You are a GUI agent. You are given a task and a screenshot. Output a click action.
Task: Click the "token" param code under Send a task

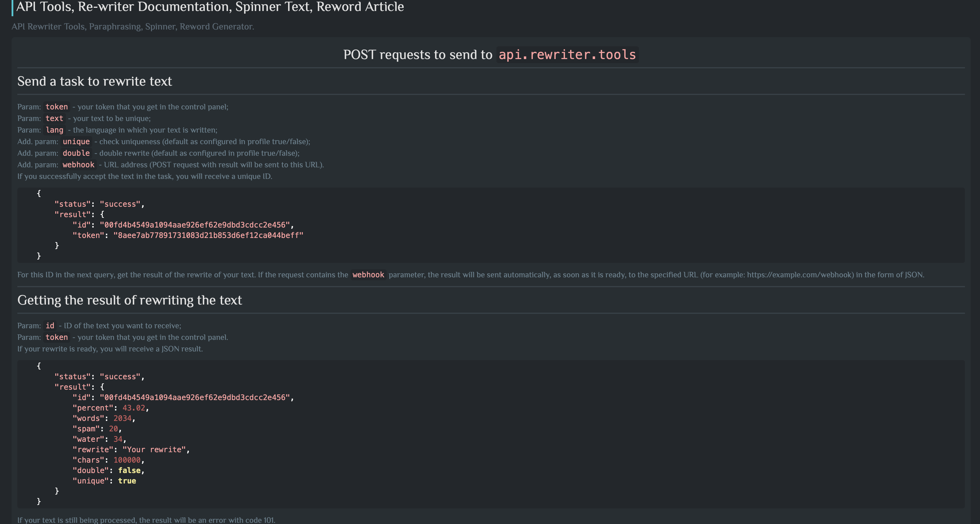coord(57,107)
